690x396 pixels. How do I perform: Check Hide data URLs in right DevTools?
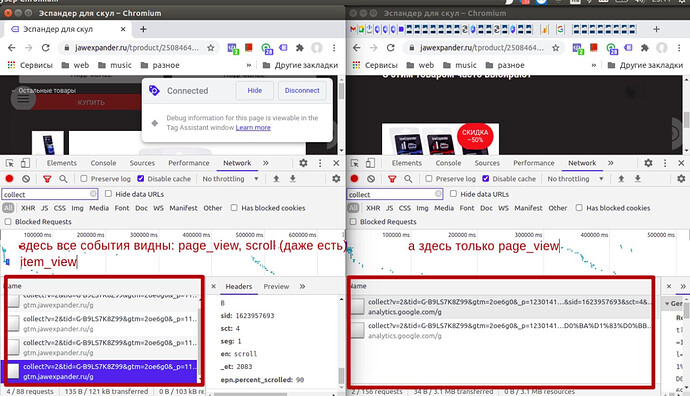453,194
